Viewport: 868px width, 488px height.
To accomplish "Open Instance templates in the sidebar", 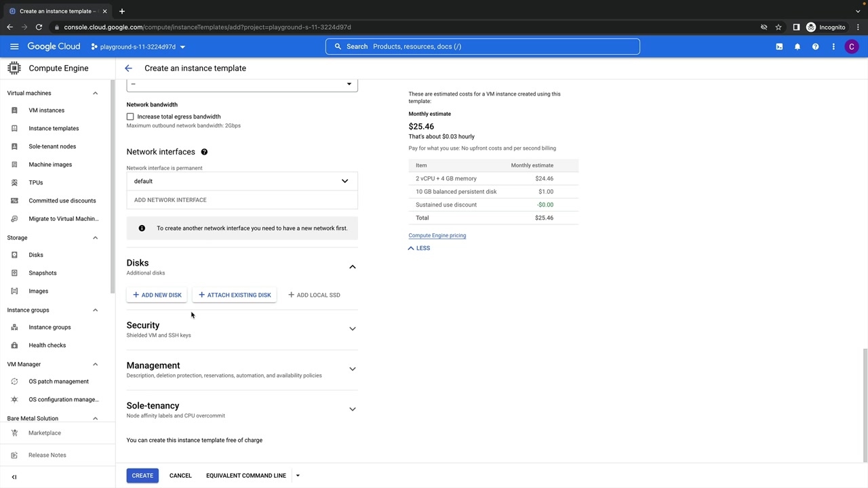I will (x=54, y=128).
